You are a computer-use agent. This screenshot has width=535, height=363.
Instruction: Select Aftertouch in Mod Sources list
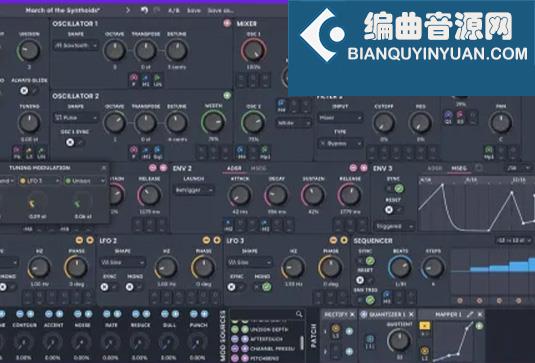click(x=265, y=339)
